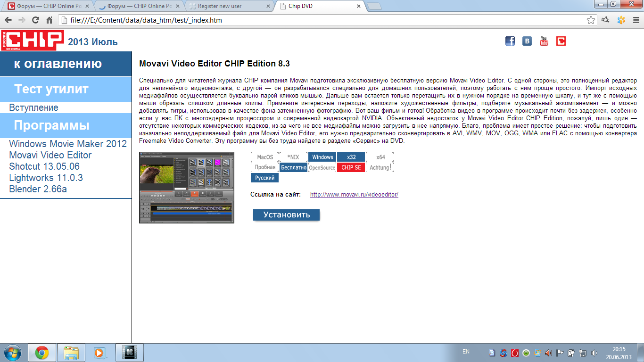The width and height of the screenshot is (644, 362).
Task: Open a new browser tab
Action: pyautogui.click(x=374, y=6)
